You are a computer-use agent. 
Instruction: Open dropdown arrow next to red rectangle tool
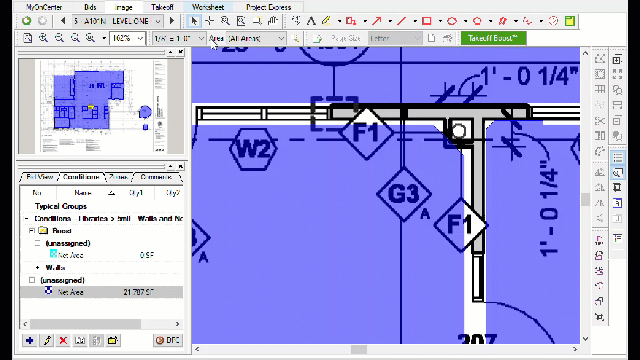440,21
